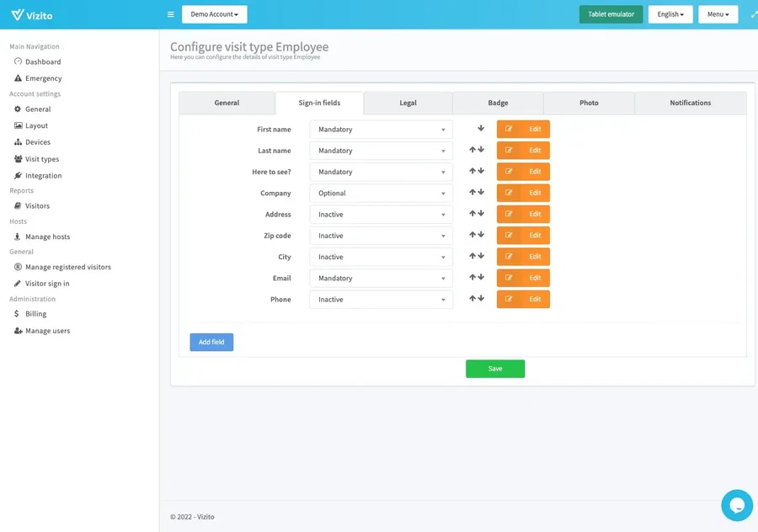Viewport: 758px width, 532px height.
Task: Open the Emergency page from sidebar
Action: (43, 78)
